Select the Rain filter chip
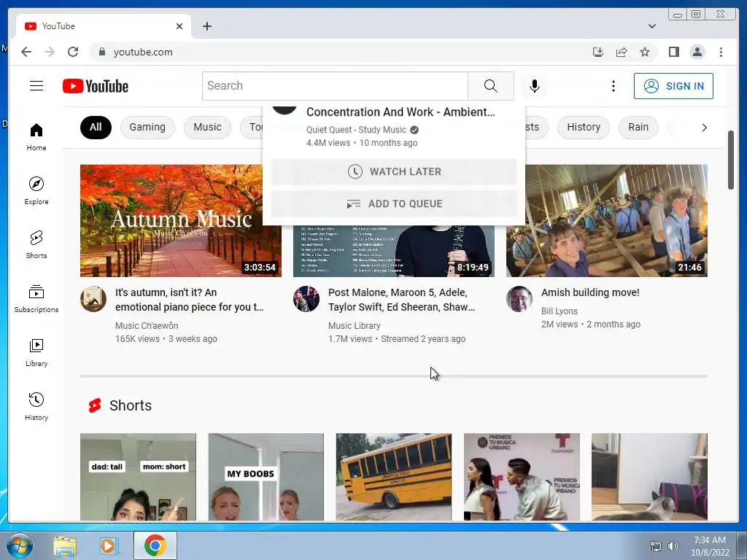The width and height of the screenshot is (747, 560). coord(638,127)
